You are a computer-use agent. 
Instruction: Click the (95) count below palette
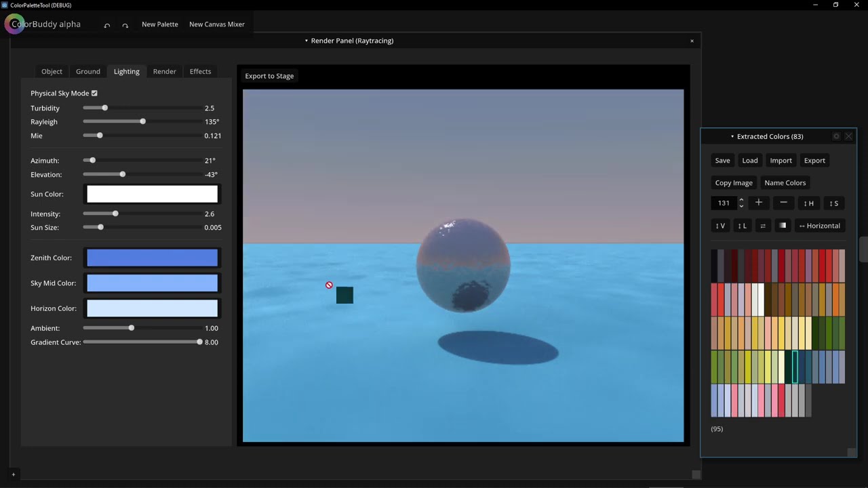pyautogui.click(x=717, y=429)
